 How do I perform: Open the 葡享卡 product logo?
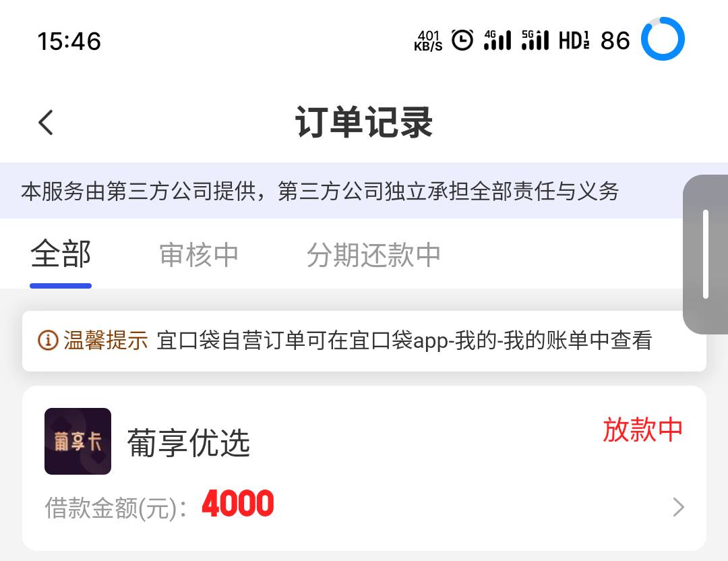(78, 441)
